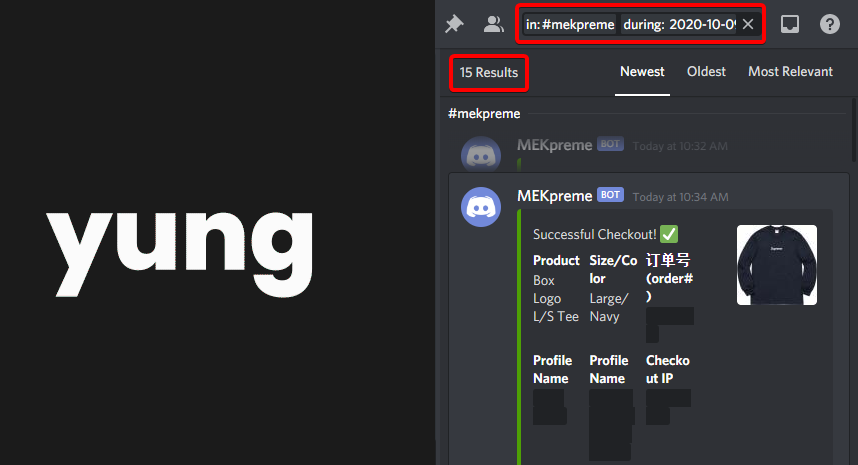Click the Today at 10:32 AM timestamp

coord(680,146)
